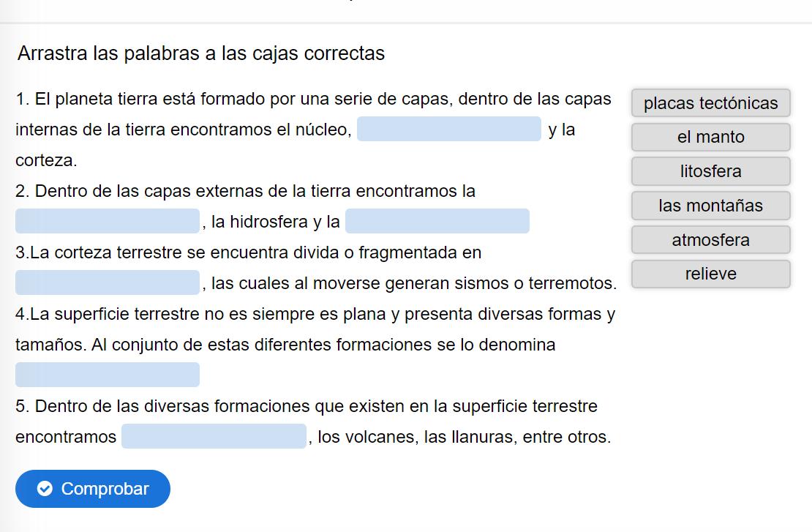
Task: Click the sentence starting "4.La superficie terrestre"
Action: pos(315,315)
